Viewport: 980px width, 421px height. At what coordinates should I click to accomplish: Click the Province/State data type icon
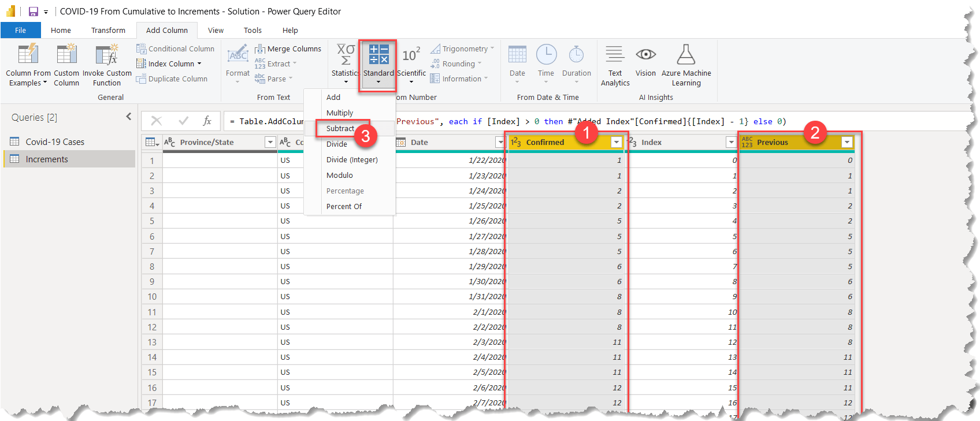[x=170, y=142]
